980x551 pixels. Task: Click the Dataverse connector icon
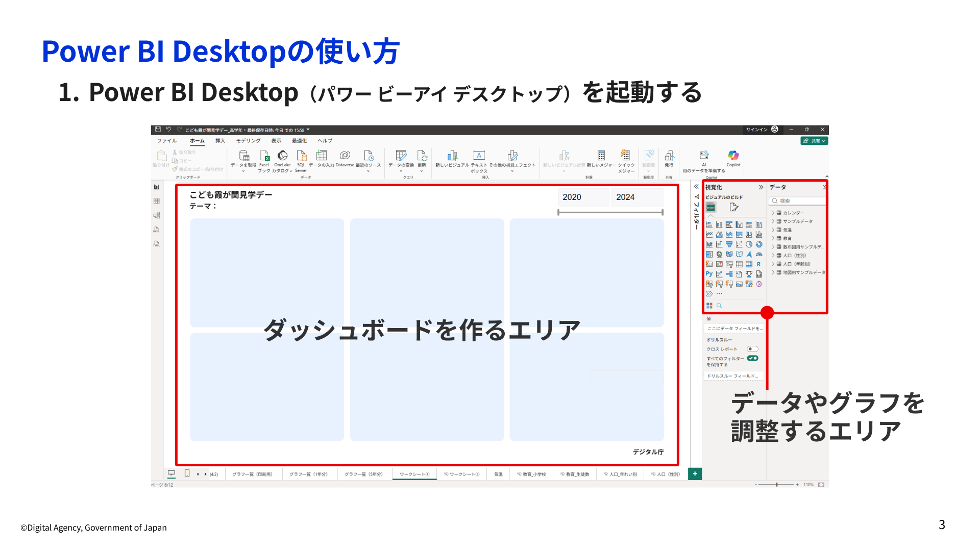(x=345, y=155)
